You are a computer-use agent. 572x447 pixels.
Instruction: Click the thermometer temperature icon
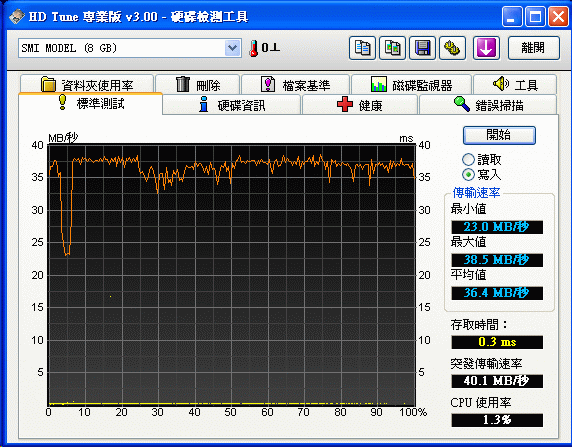click(253, 48)
